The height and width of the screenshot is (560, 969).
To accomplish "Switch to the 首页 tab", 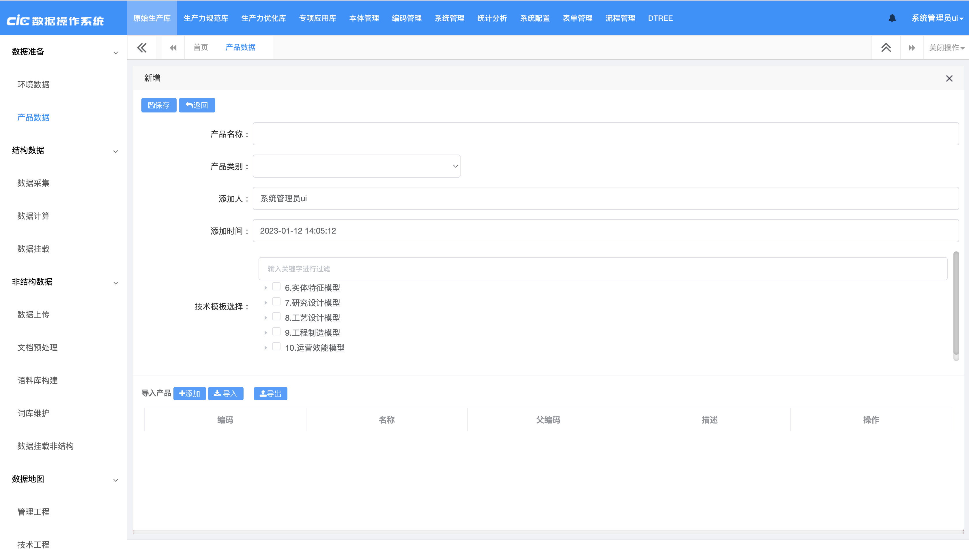I will [201, 47].
